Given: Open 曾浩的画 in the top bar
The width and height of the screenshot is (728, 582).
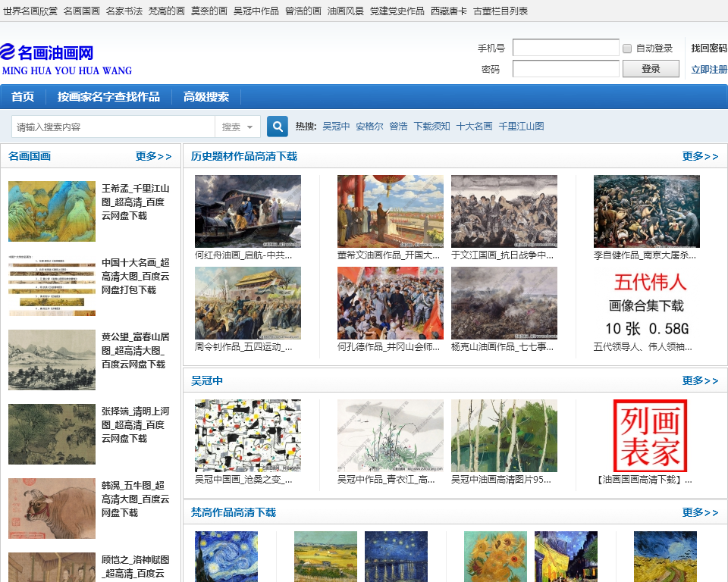Looking at the screenshot, I should [x=303, y=11].
